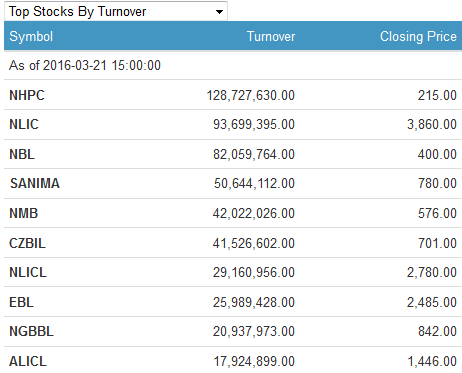The image size is (462, 373).
Task: Open the NLIC stock symbol
Action: (24, 124)
